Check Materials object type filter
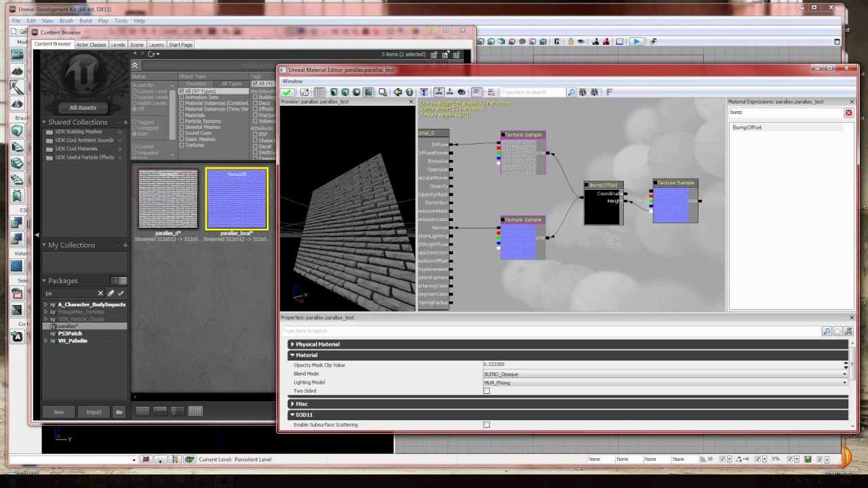Viewport: 868px width, 488px height. [182, 115]
